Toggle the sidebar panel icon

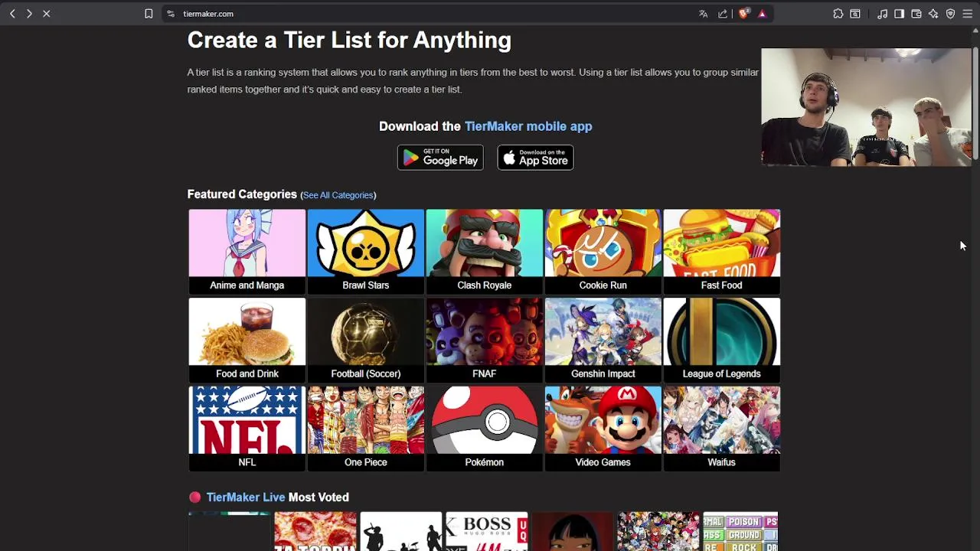[899, 14]
